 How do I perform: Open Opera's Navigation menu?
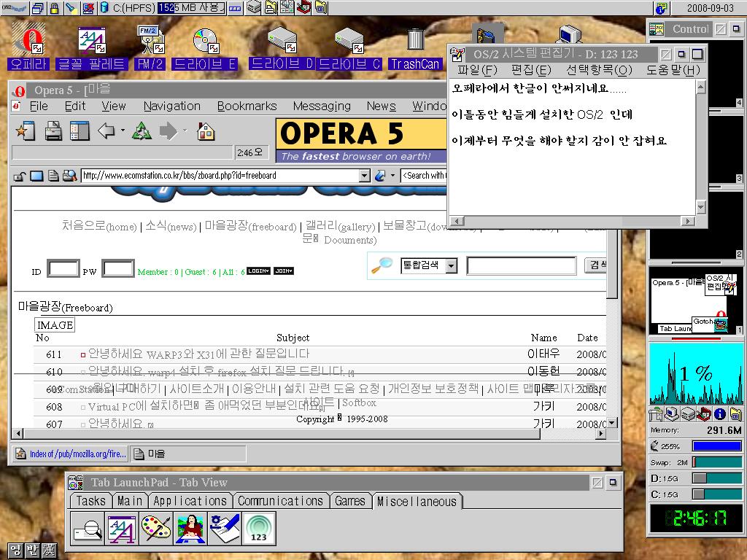(x=172, y=106)
